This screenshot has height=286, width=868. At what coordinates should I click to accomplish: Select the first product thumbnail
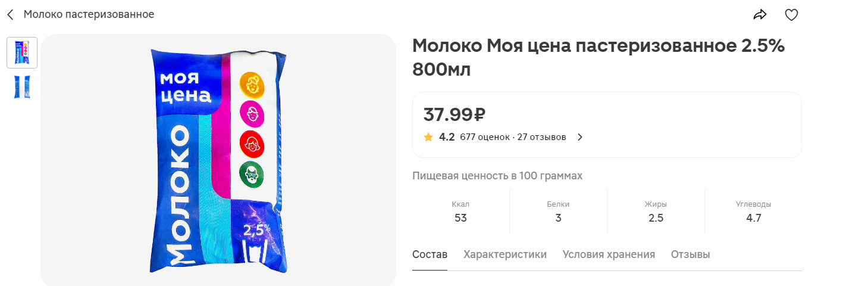pyautogui.click(x=22, y=52)
